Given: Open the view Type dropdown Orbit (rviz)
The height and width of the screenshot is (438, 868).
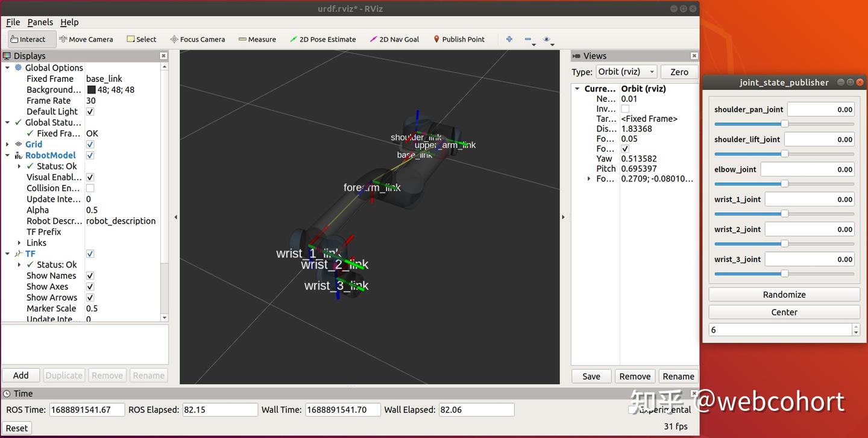Looking at the screenshot, I should point(626,72).
